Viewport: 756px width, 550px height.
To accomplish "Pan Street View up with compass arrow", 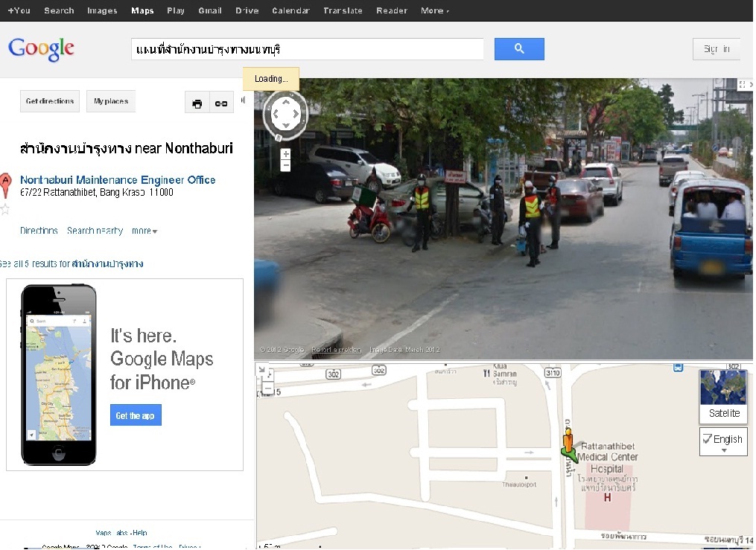I will (x=286, y=102).
